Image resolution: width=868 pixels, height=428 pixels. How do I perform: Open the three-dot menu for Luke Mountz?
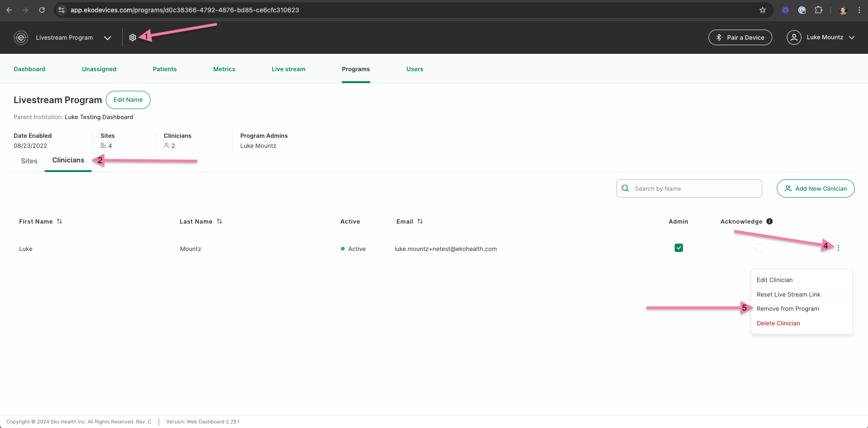(x=838, y=248)
